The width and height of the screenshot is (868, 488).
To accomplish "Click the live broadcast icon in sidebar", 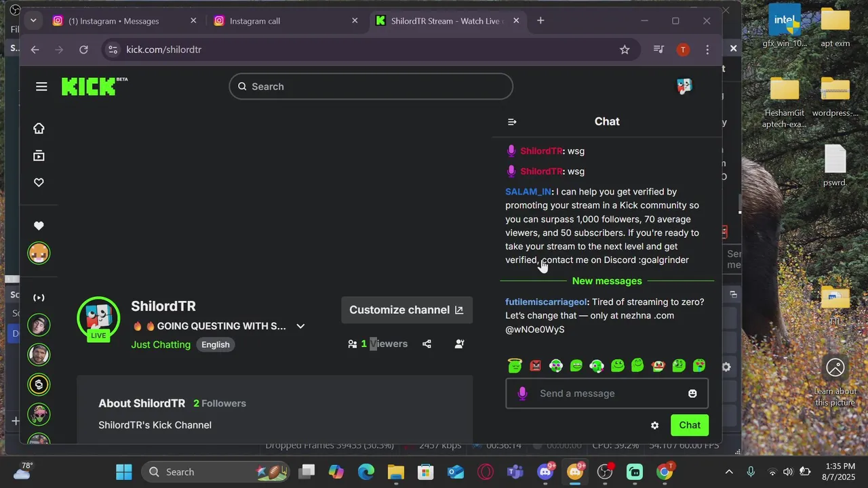I will pos(39,298).
